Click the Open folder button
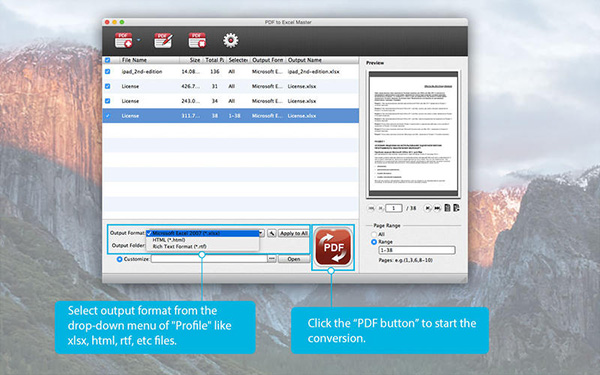The width and height of the screenshot is (600, 375). coord(293,259)
